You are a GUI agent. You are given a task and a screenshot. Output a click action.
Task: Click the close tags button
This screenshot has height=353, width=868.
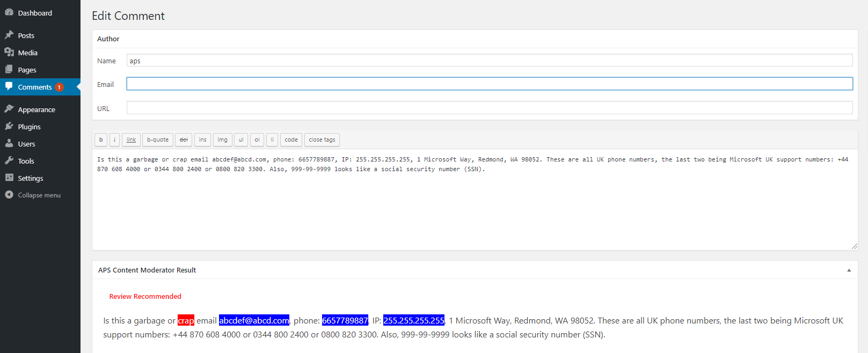point(322,139)
